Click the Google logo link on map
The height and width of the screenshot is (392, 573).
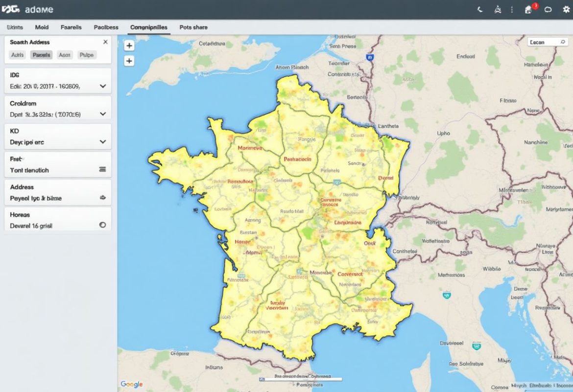(131, 384)
